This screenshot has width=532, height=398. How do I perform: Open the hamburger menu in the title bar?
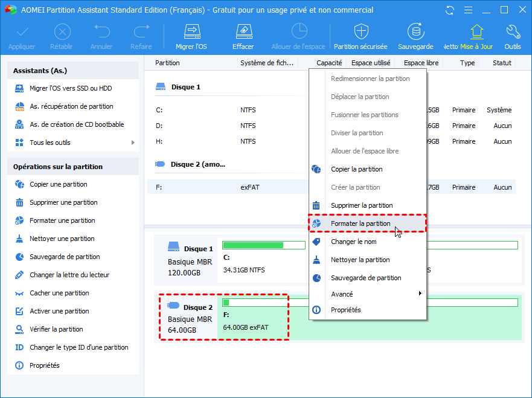coord(468,10)
